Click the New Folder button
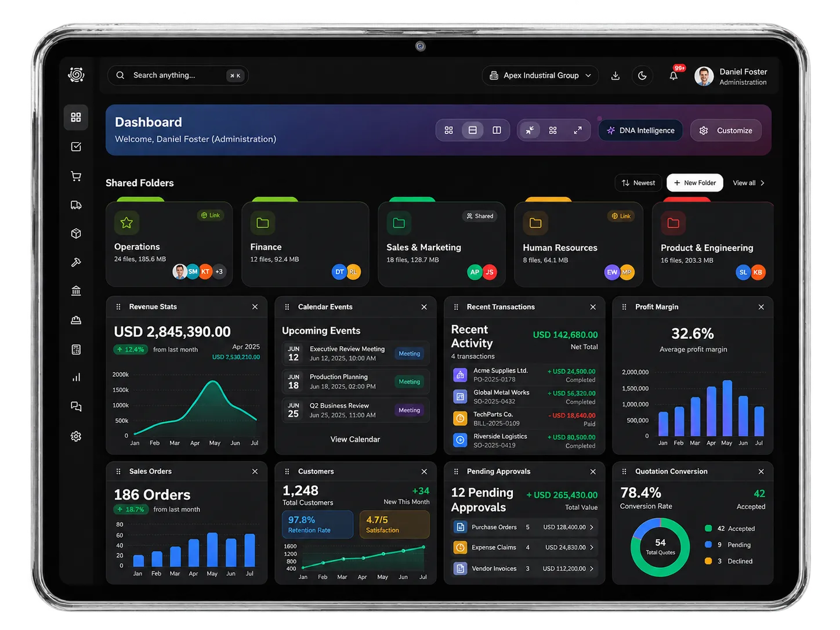Image resolution: width=840 pixels, height=630 pixels. [x=694, y=183]
